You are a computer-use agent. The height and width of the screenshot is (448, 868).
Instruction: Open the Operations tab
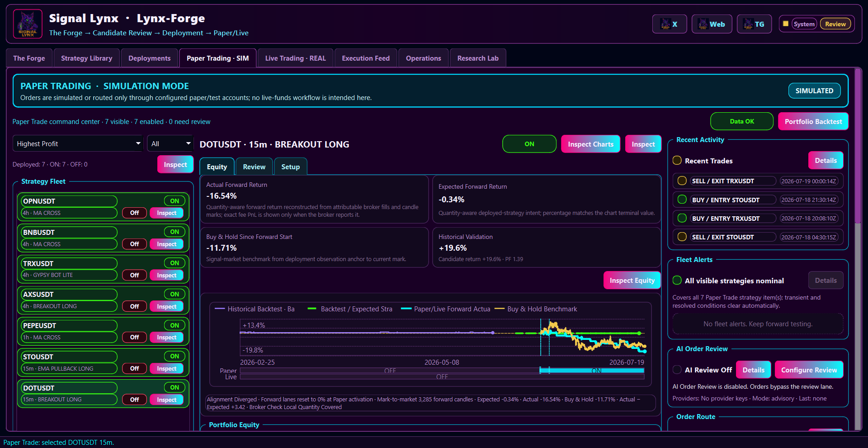click(x=423, y=58)
